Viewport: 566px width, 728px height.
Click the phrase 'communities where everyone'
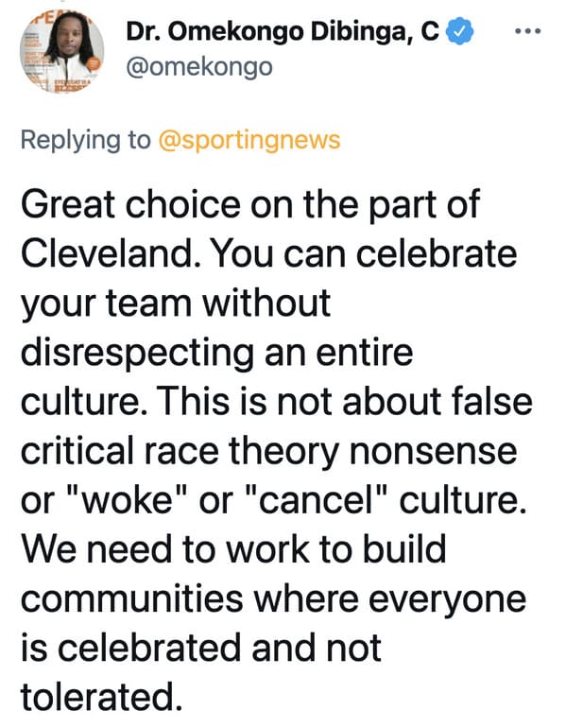click(x=273, y=598)
